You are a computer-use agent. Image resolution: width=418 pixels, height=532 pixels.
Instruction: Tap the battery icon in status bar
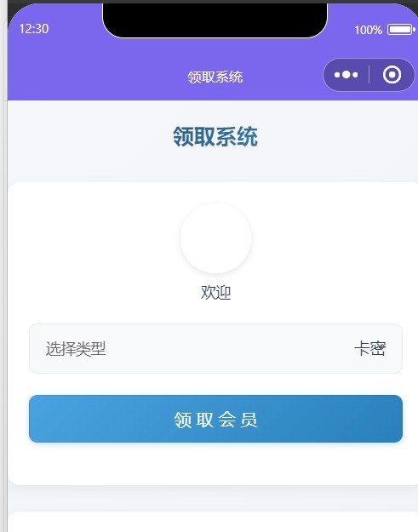point(401,30)
